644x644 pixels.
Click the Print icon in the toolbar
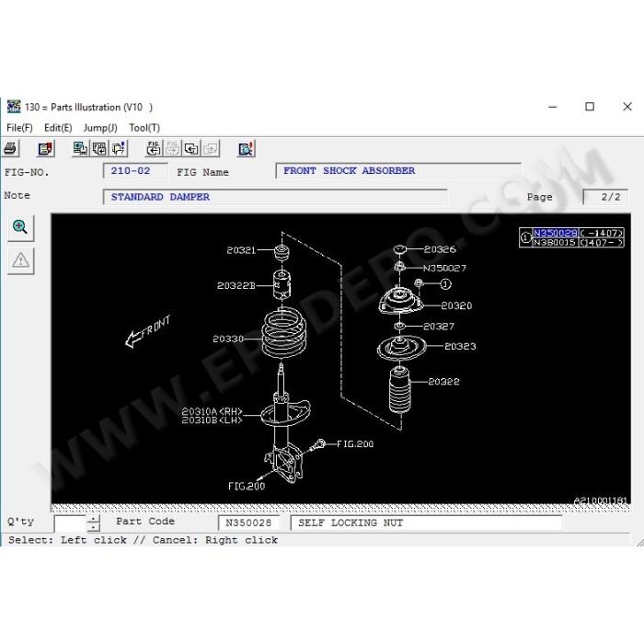coord(10,148)
